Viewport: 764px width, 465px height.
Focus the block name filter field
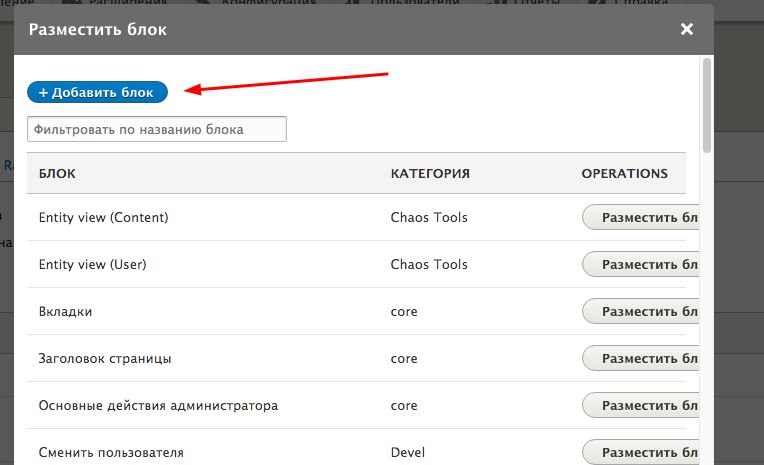click(157, 129)
